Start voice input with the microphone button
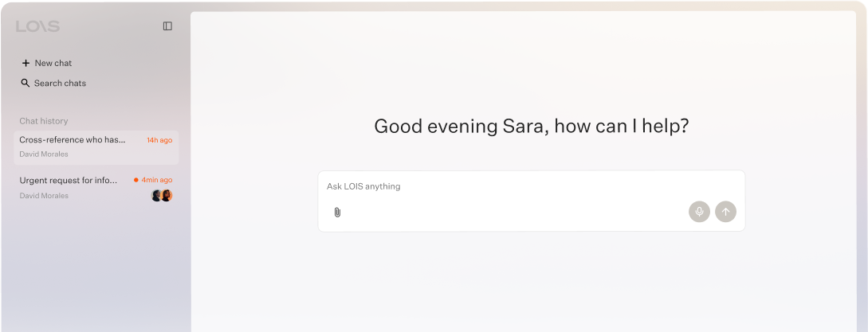The height and width of the screenshot is (332, 868). pos(699,211)
